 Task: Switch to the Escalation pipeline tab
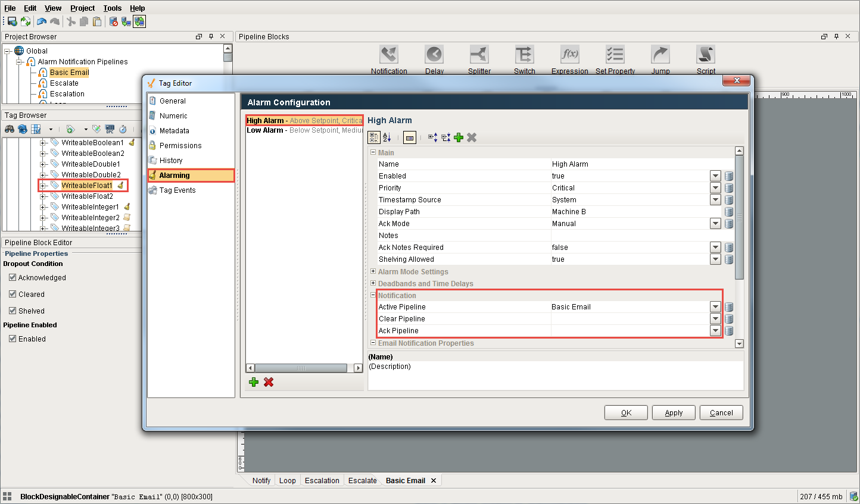pyautogui.click(x=322, y=481)
